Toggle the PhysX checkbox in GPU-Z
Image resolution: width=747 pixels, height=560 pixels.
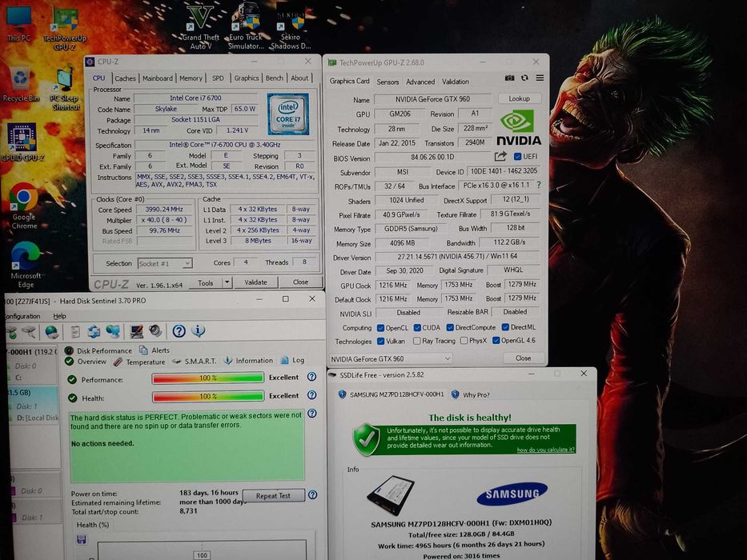[x=464, y=341]
